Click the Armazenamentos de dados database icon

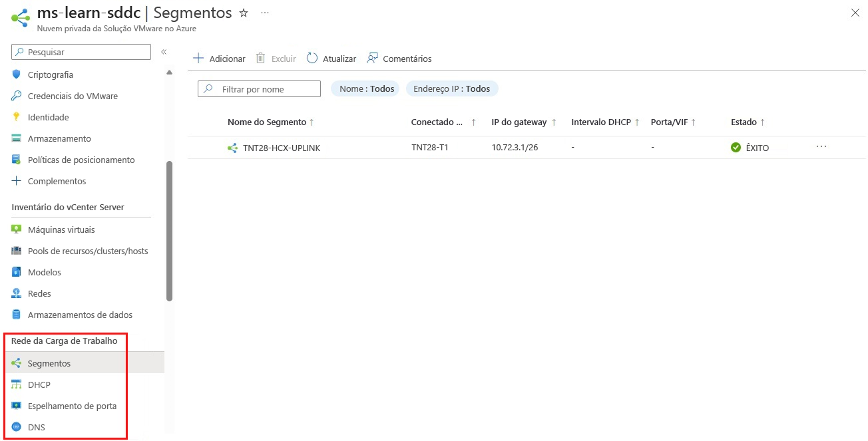17,315
